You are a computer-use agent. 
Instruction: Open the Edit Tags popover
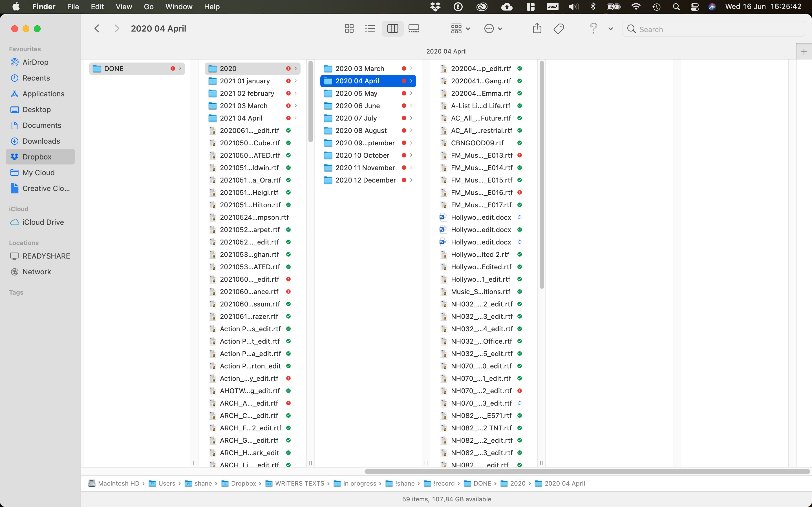point(558,28)
